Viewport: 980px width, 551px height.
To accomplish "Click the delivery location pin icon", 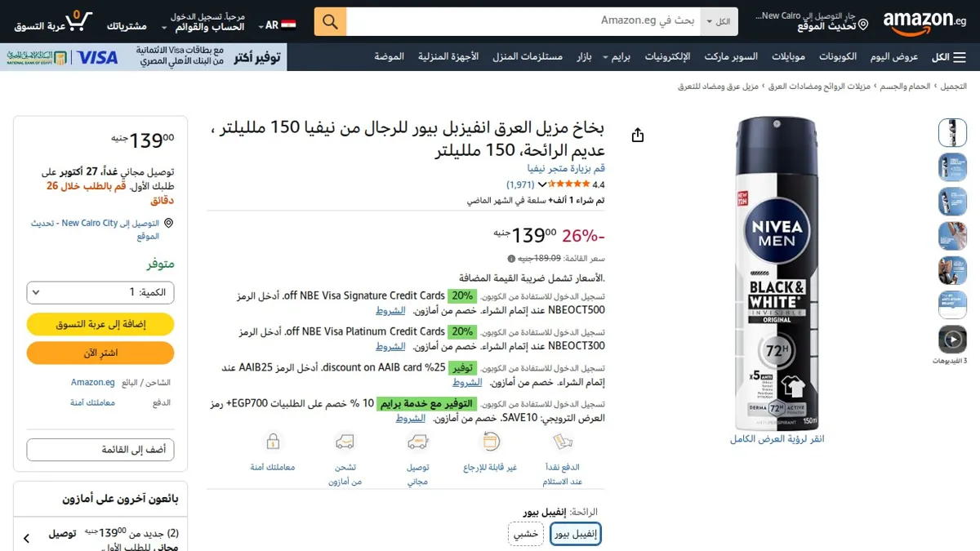I will coord(863,25).
